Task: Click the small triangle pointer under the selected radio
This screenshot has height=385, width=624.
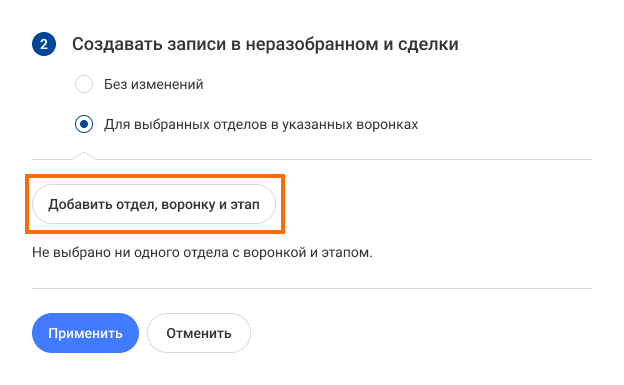Action: coord(84,156)
